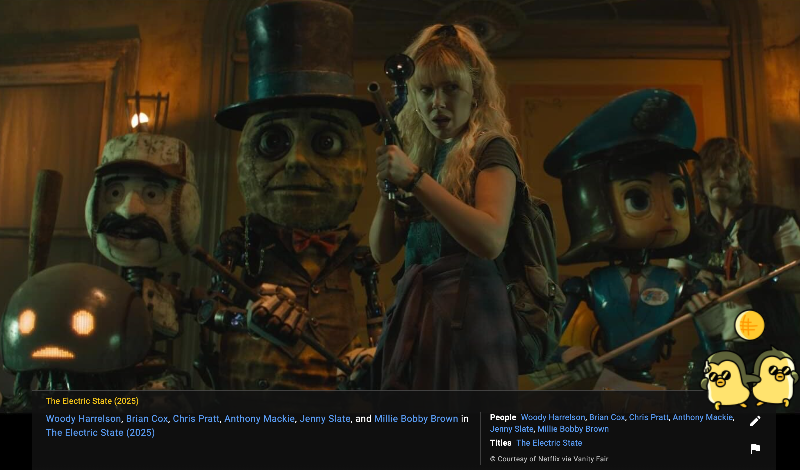Open Brian Cox link in the caption
800x470 pixels.
[147, 419]
